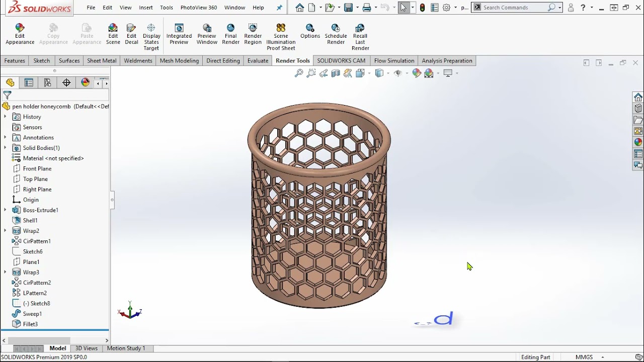Open render Options
This screenshot has height=362, width=644.
[310, 31]
